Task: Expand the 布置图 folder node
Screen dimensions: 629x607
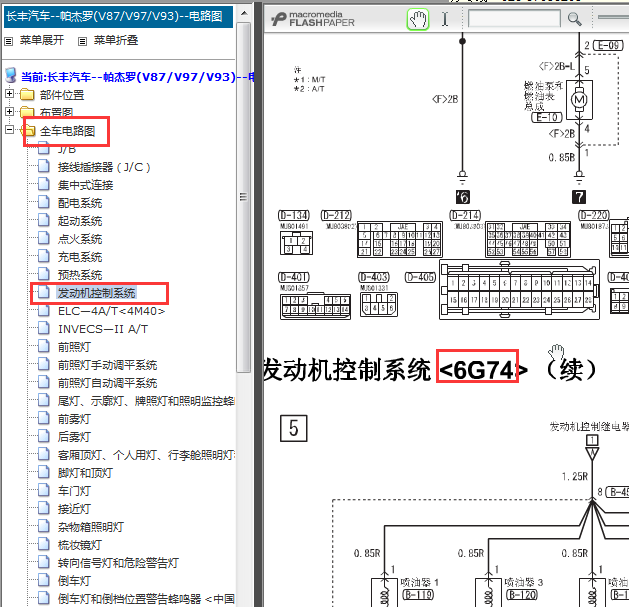Action: (10, 111)
